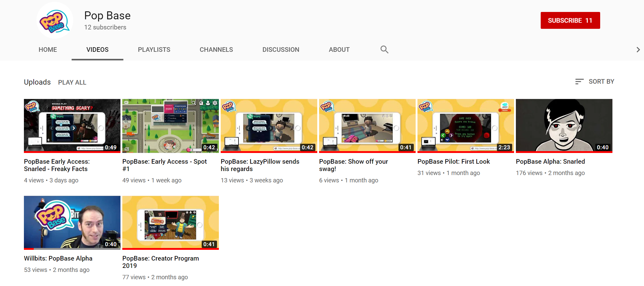644x286 pixels.
Task: View the About tab
Action: pos(339,50)
